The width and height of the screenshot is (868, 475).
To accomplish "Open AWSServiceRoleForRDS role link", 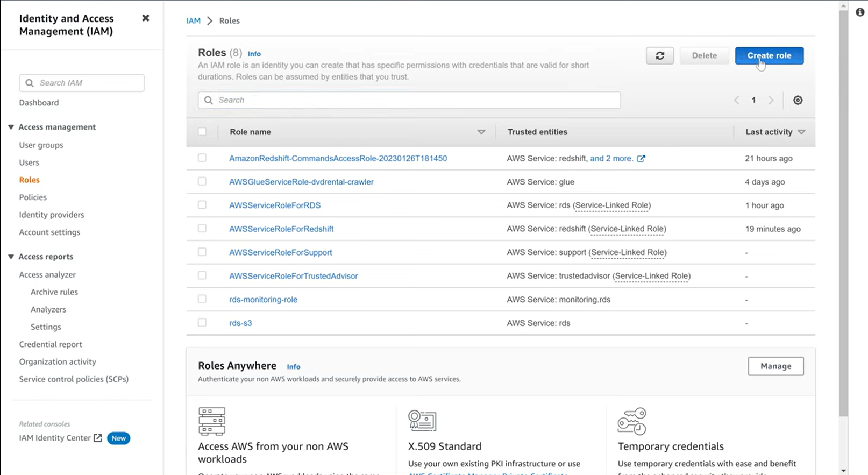I will (x=275, y=205).
